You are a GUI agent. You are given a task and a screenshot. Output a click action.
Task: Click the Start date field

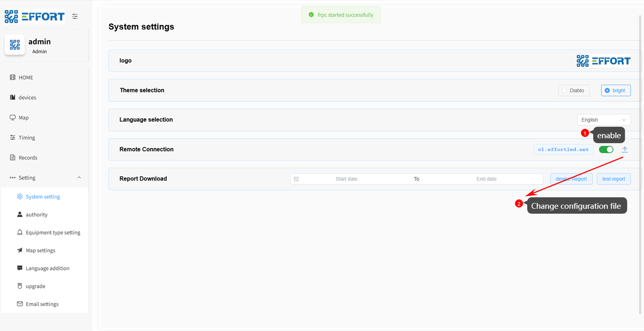[x=346, y=179]
